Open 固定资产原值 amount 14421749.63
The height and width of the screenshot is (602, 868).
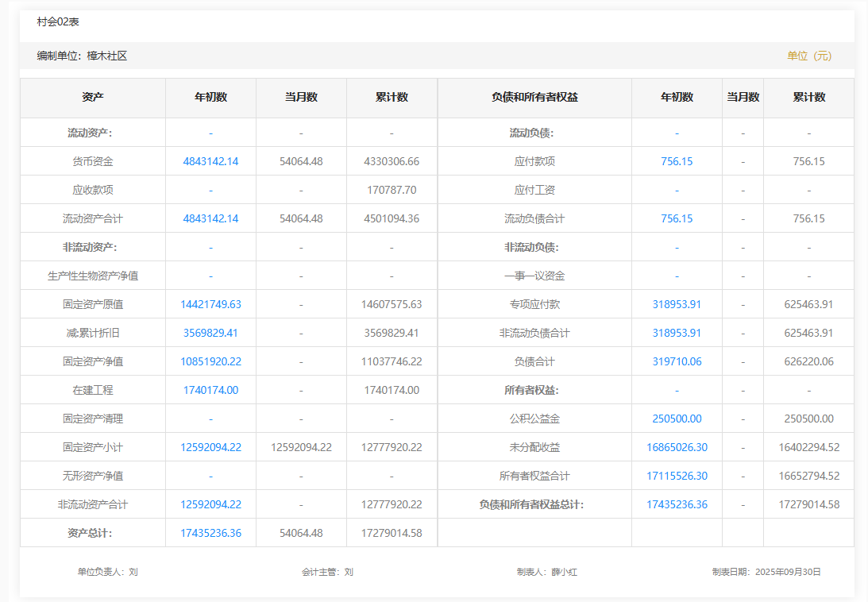[210, 304]
